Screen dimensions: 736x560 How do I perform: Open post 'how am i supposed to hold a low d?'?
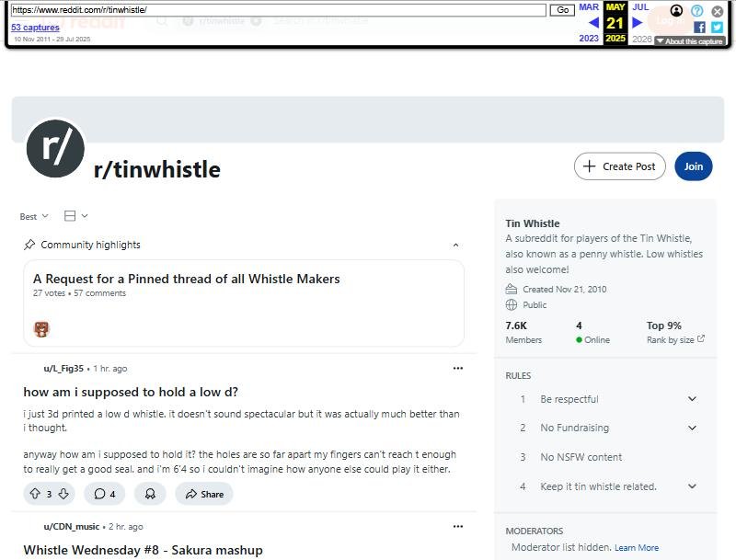point(131,392)
